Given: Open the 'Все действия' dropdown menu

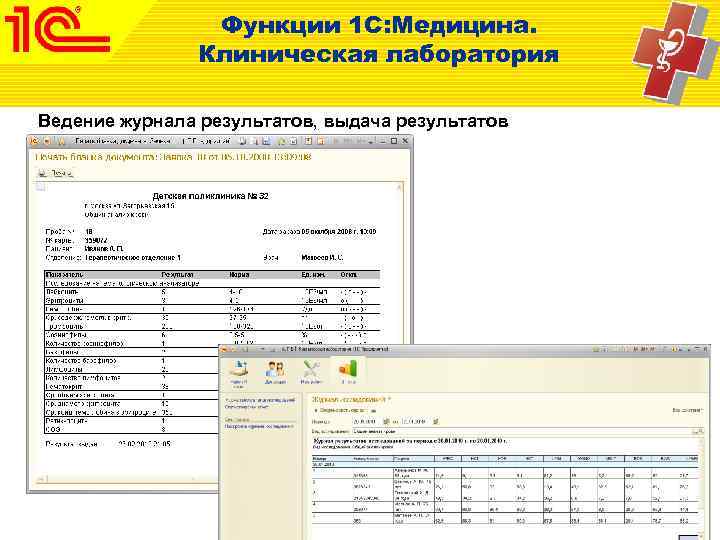Looking at the screenshot, I should 687,410.
